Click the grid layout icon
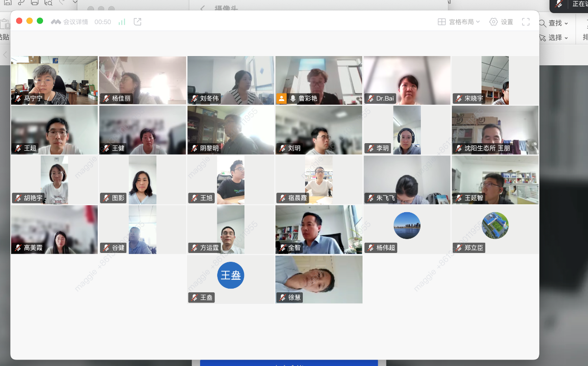 (442, 22)
